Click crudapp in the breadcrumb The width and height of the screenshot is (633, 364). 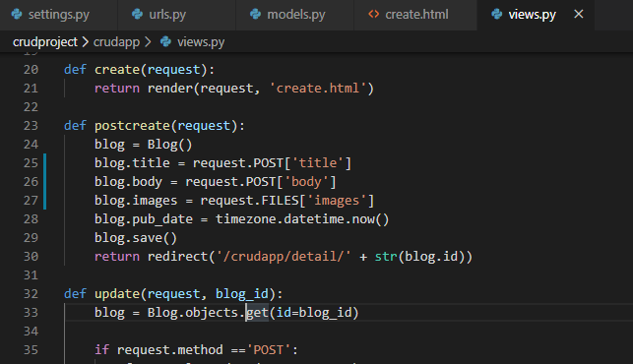coord(116,42)
